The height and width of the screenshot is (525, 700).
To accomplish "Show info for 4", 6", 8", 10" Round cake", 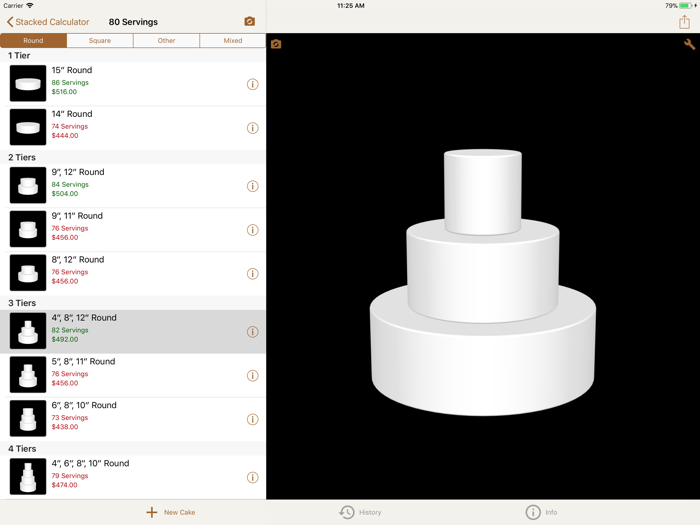I will 253,477.
